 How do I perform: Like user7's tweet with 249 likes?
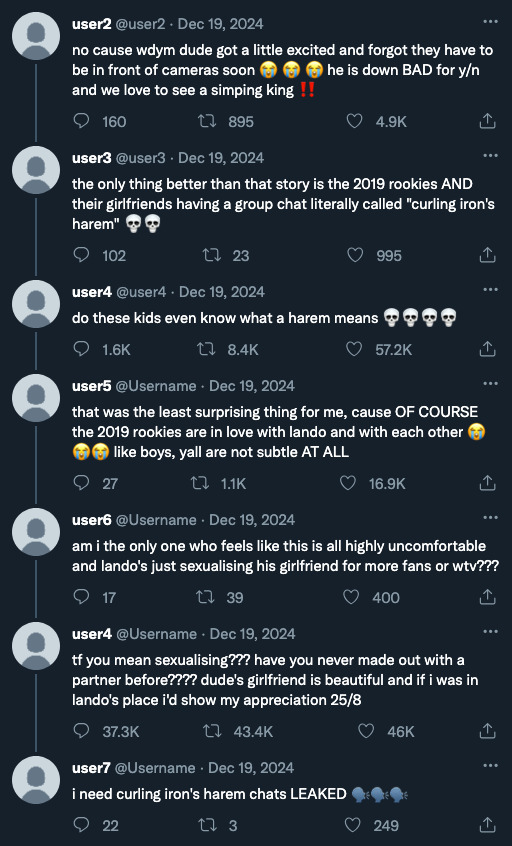[352, 824]
